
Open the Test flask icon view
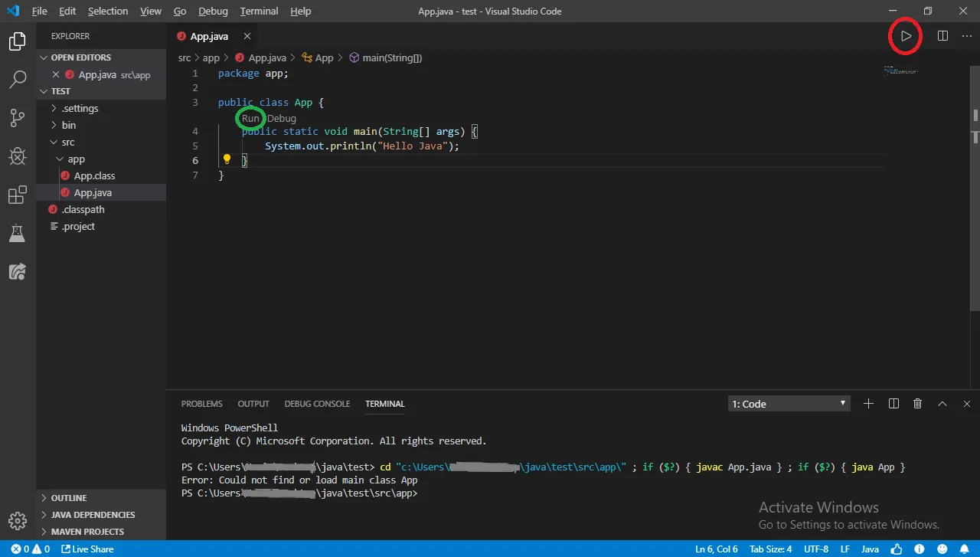[17, 234]
